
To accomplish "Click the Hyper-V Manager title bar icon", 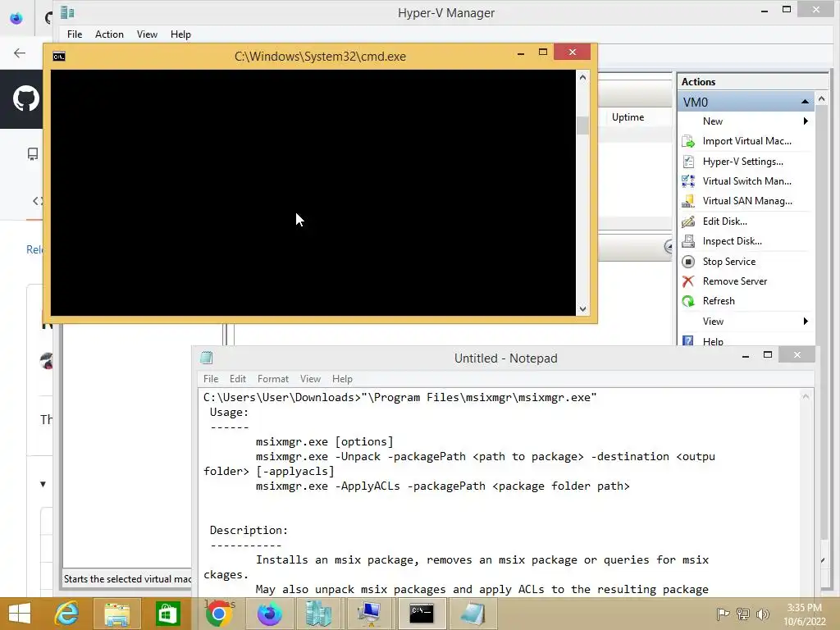I will (x=67, y=12).
